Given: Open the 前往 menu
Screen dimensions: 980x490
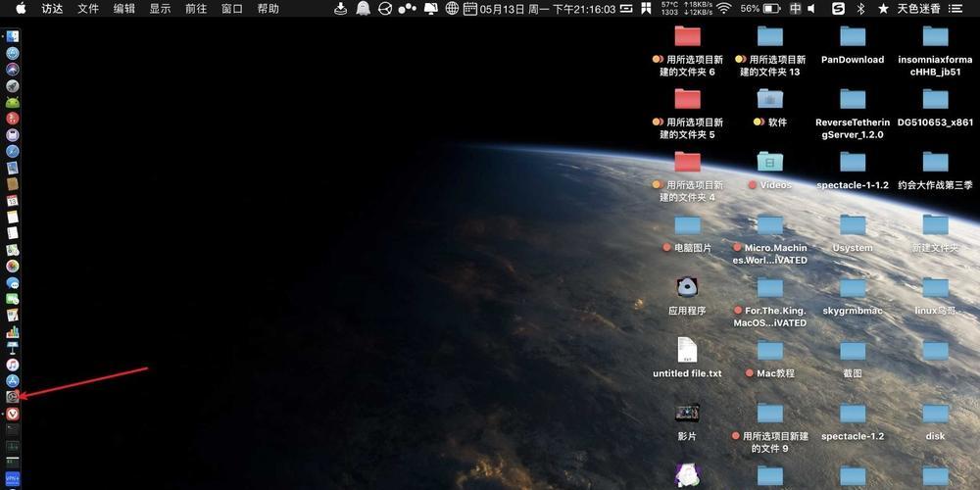Looking at the screenshot, I should (196, 9).
